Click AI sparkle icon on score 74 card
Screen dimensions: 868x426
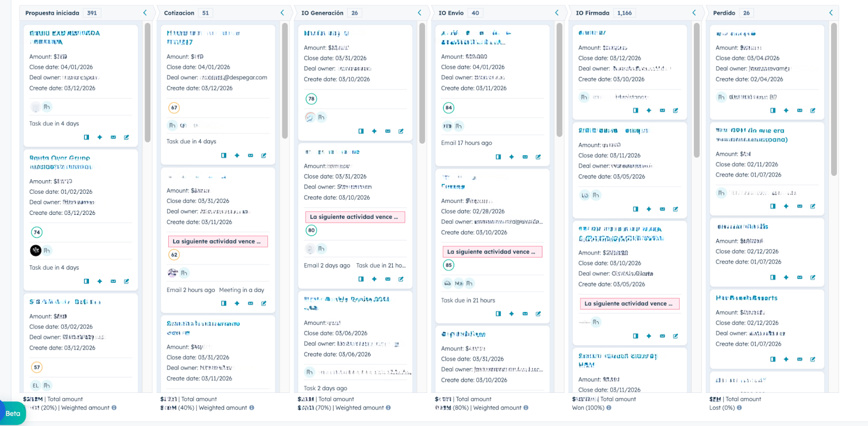(x=100, y=281)
